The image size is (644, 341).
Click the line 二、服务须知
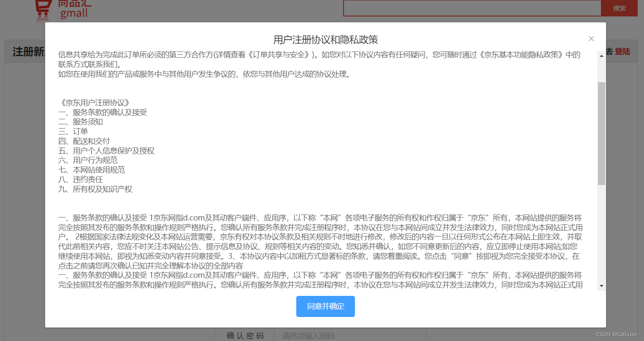coord(81,122)
